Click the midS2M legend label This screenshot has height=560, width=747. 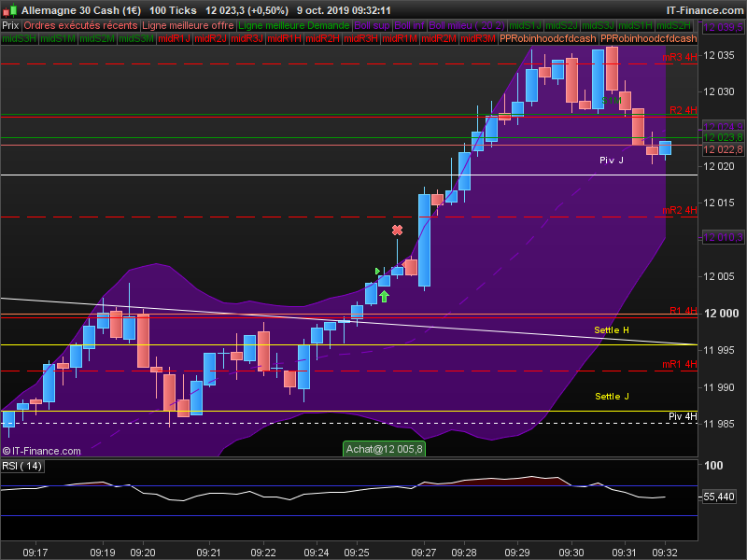[x=97, y=38]
